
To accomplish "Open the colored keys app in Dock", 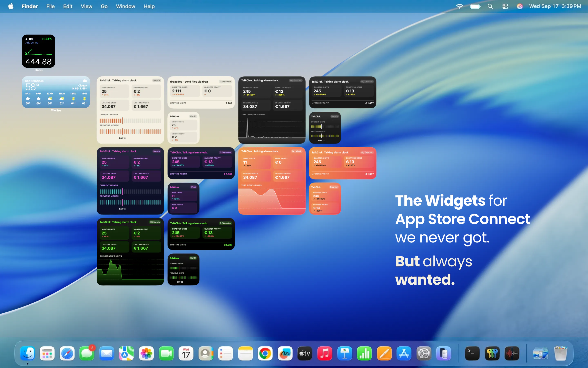I will tap(492, 353).
